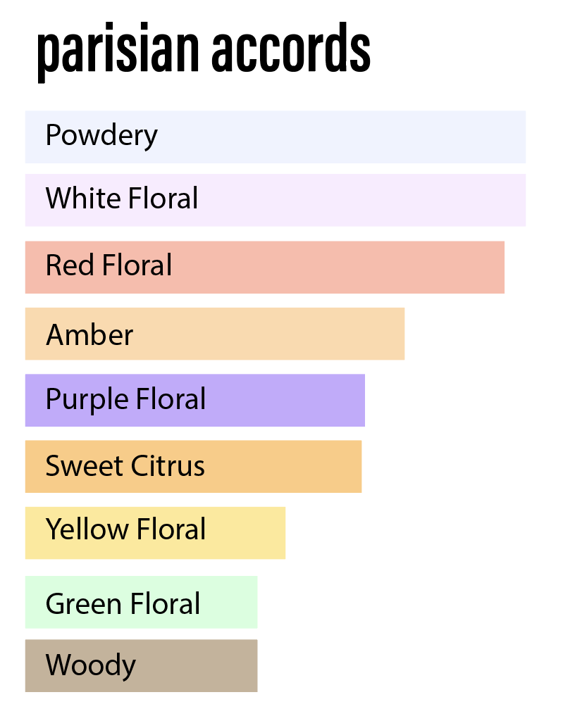
Task: Click the "Woody" text label
Action: [x=90, y=665]
